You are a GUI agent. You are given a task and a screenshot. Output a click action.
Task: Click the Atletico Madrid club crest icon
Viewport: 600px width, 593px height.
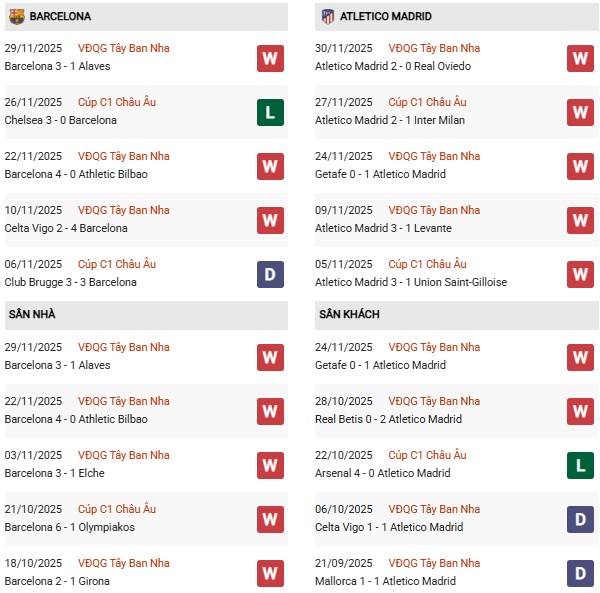pyautogui.click(x=327, y=17)
